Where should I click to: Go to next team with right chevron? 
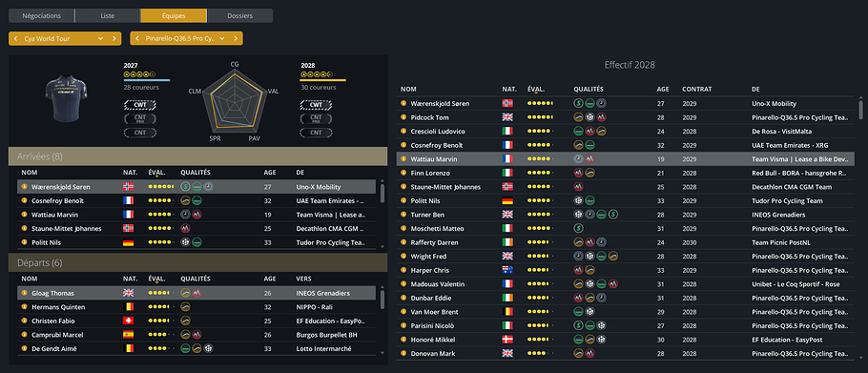coord(236,39)
